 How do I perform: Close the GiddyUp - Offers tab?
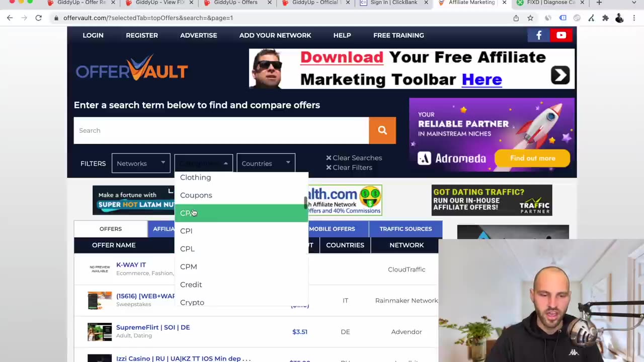[x=270, y=3]
